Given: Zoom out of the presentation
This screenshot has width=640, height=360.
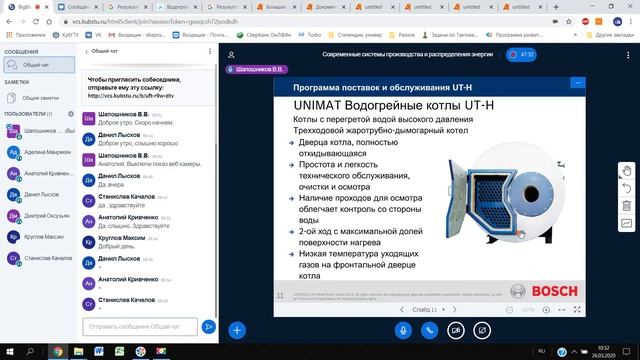Looking at the screenshot, I should [509, 310].
